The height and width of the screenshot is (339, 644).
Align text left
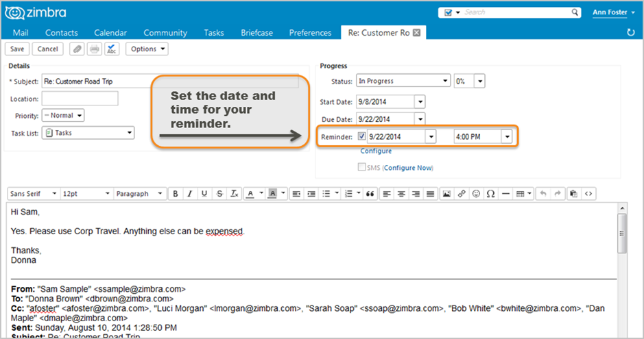387,194
